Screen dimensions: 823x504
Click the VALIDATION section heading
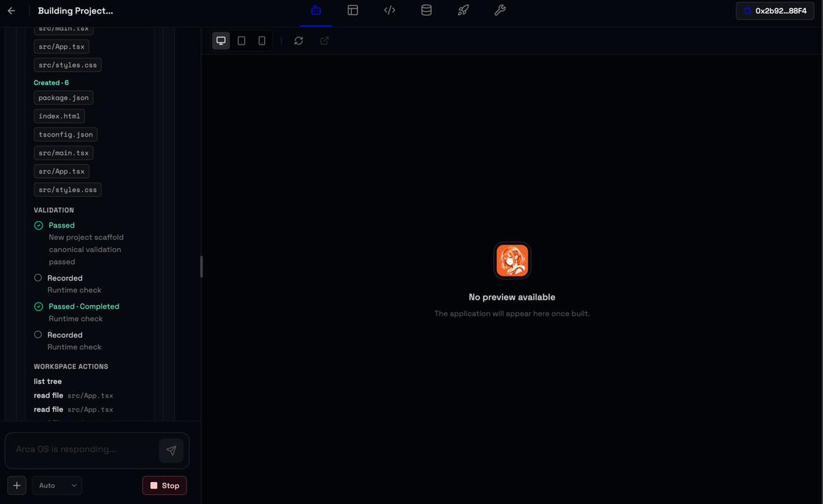click(x=53, y=210)
